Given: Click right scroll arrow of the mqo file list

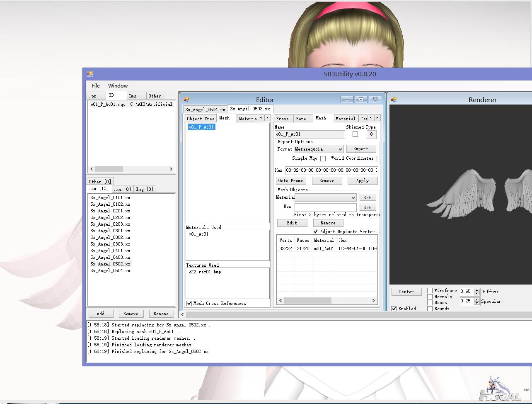Looking at the screenshot, I should [171, 169].
